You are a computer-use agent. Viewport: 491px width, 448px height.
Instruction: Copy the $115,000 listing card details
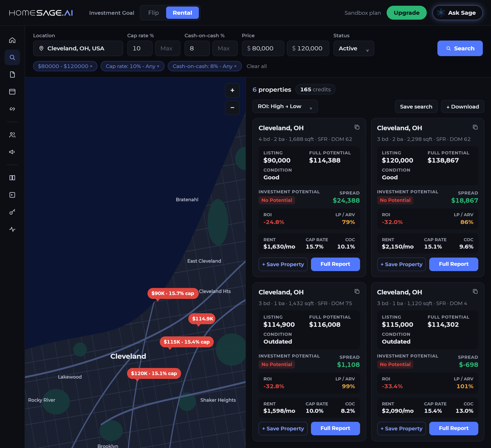(475, 292)
